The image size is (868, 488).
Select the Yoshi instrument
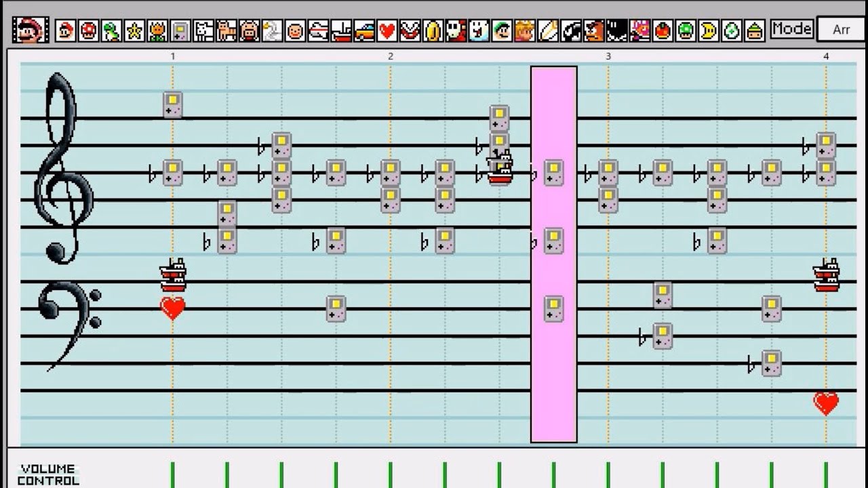(112, 30)
